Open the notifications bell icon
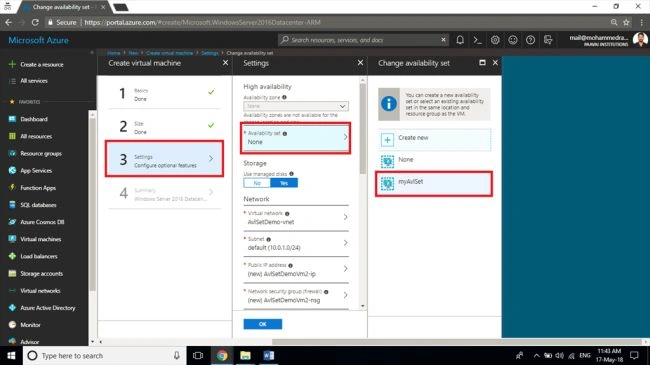The height and width of the screenshot is (365, 650). pos(460,40)
